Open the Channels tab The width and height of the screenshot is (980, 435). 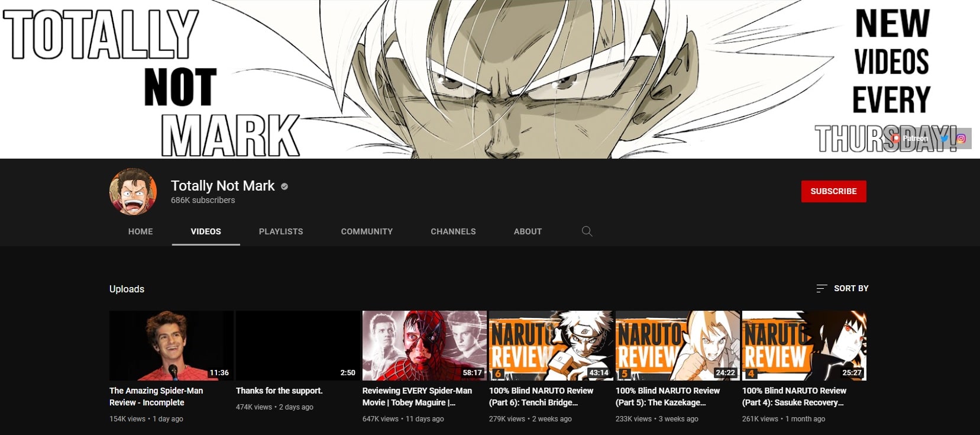point(453,231)
